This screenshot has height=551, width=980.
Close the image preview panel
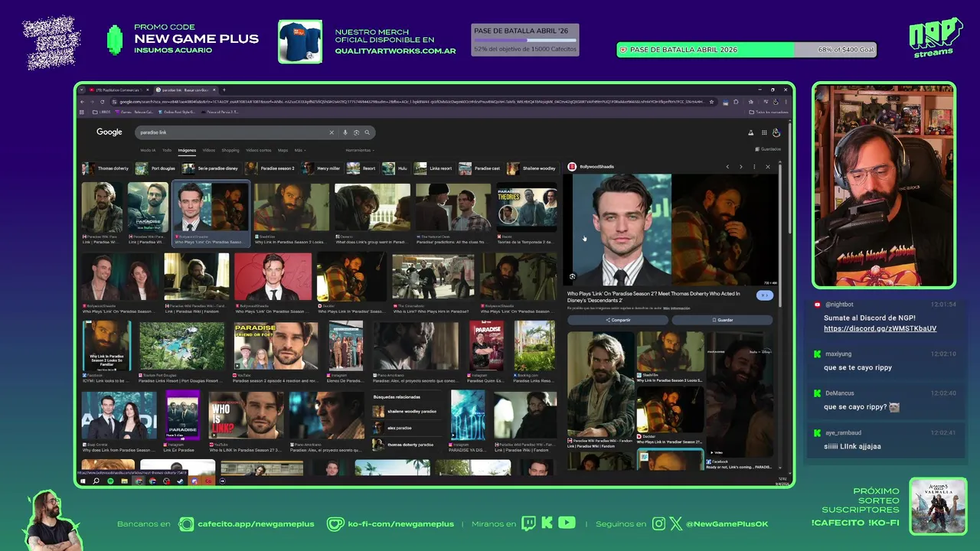click(768, 167)
